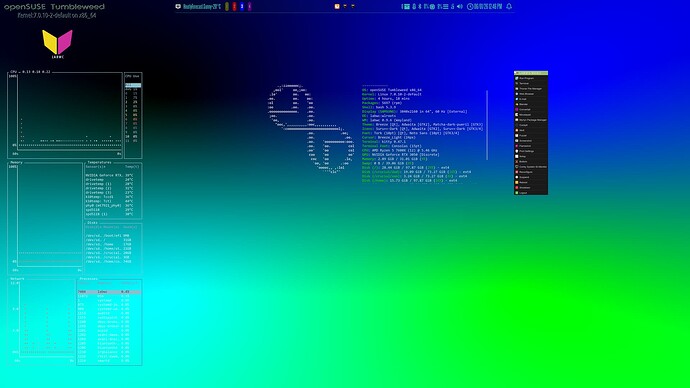Click the GPU NVIDIA GeForce line

point(400,154)
